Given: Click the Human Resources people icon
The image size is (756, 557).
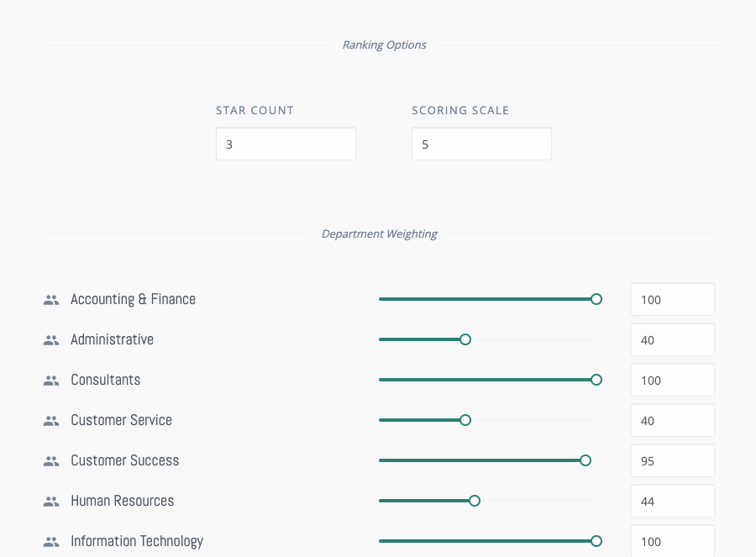Looking at the screenshot, I should click(51, 502).
